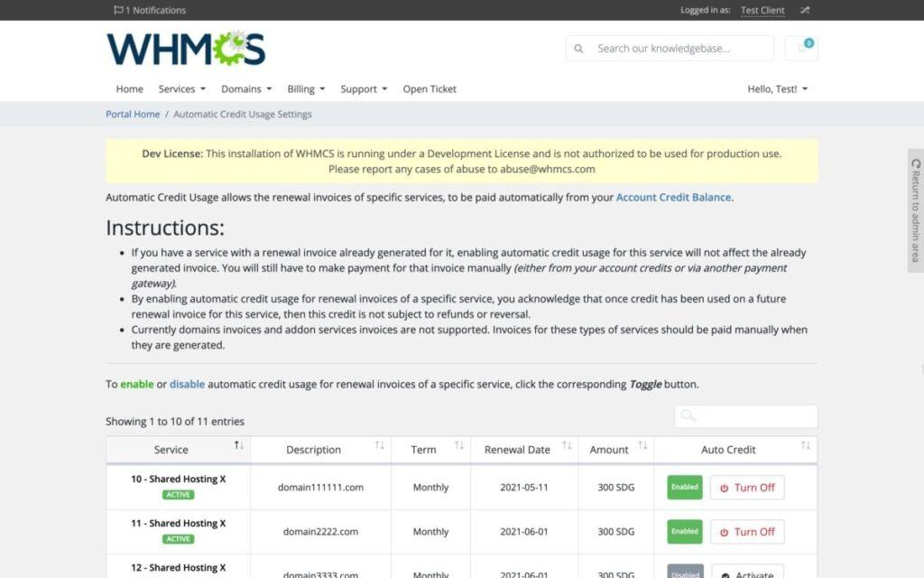Click the 12 - Shared Hosting X service name
Image resolution: width=924 pixels, height=578 pixels.
click(178, 568)
